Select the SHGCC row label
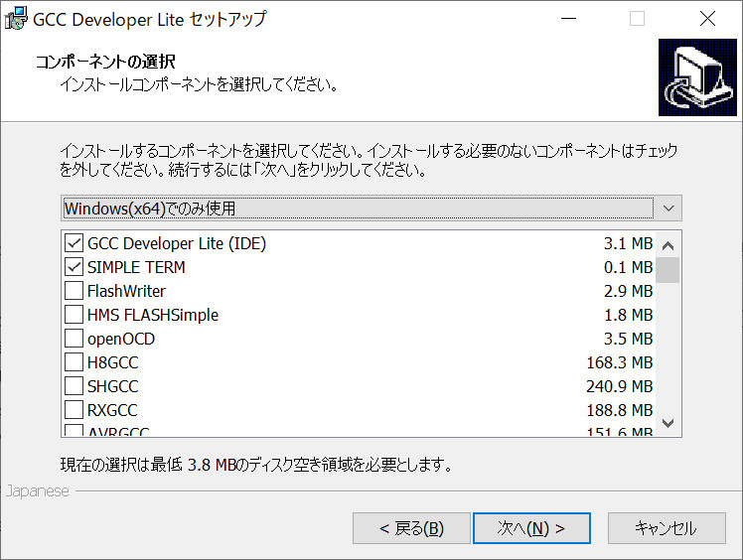This screenshot has width=743, height=560. tap(113, 386)
